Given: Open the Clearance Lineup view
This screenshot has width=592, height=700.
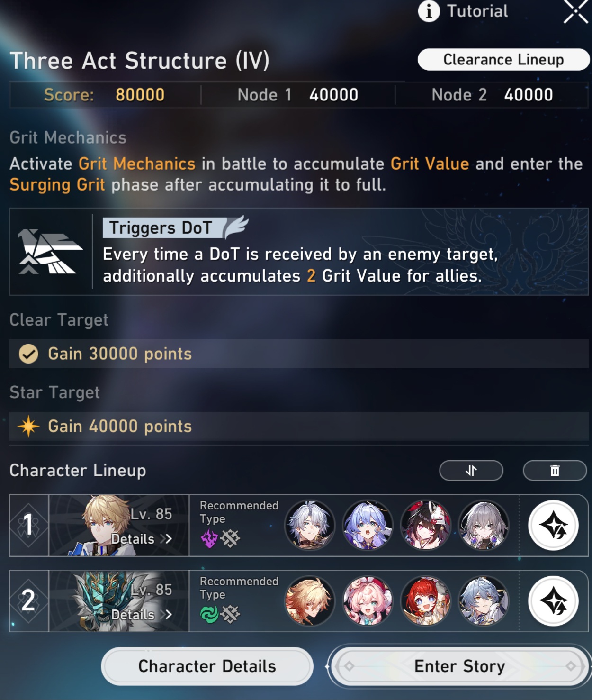Looking at the screenshot, I should [503, 60].
